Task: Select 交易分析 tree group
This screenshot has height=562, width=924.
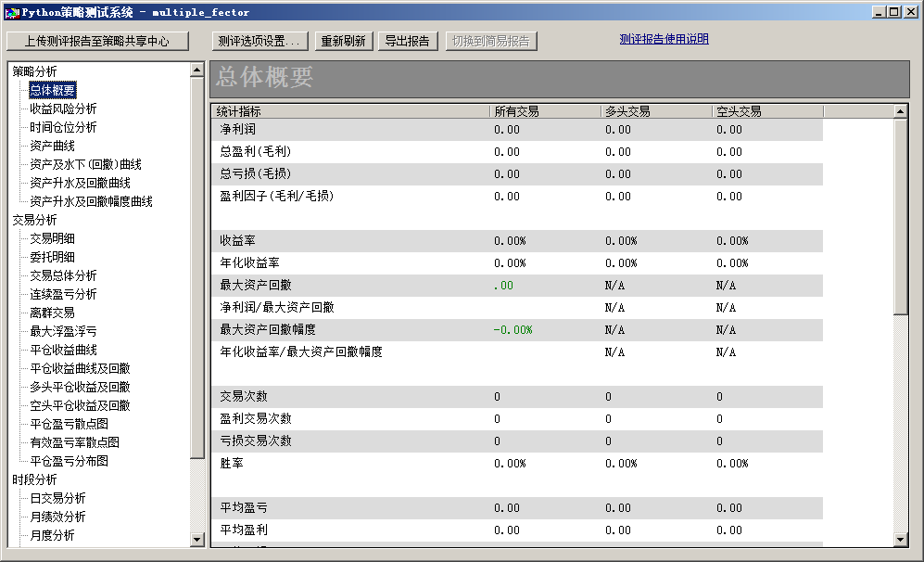Action: click(35, 220)
